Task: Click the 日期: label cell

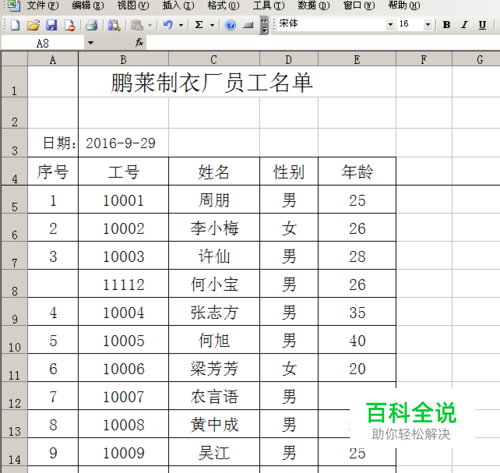Action: coord(53,143)
